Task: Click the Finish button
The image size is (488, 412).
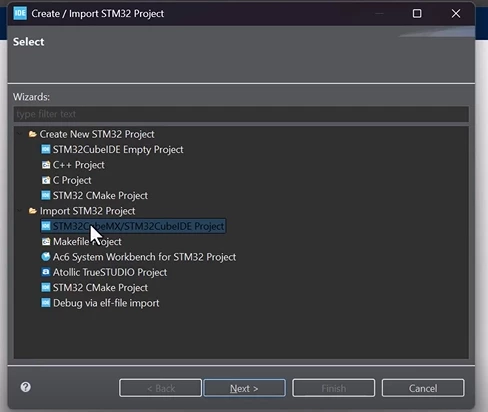Action: (334, 388)
